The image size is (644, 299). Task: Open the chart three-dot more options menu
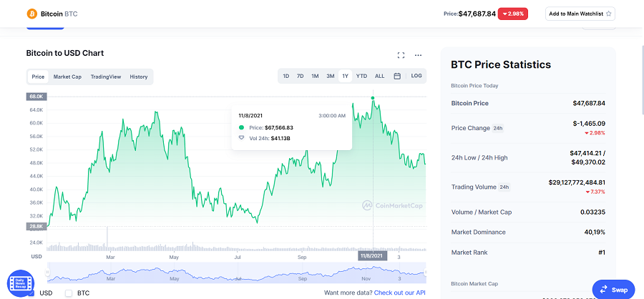point(418,56)
